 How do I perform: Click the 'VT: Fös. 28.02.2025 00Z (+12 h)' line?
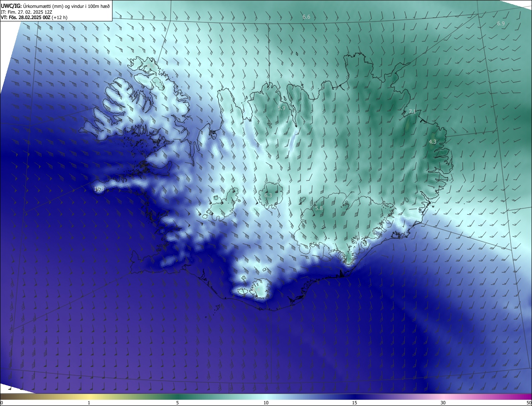tap(34, 17)
